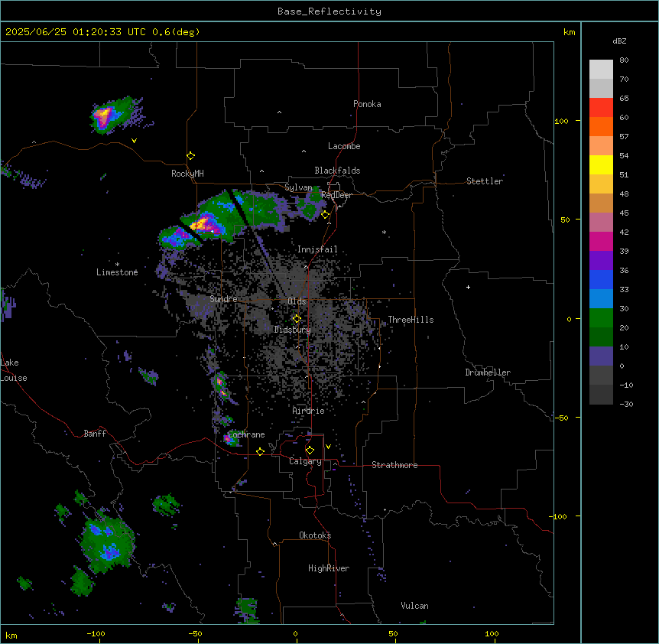This screenshot has width=659, height=644.
Task: Select the yellow diamond marker below RedDeer
Action: [x=326, y=215]
